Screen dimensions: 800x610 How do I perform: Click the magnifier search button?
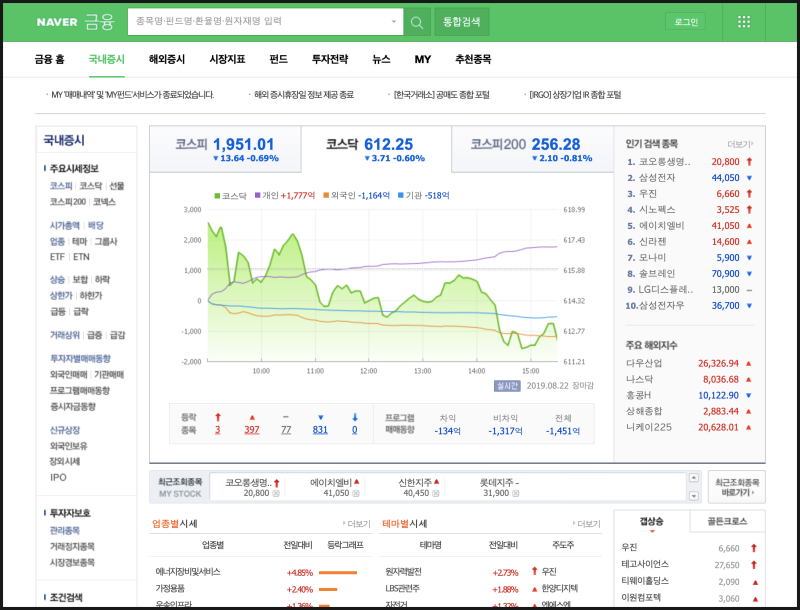coord(417,22)
